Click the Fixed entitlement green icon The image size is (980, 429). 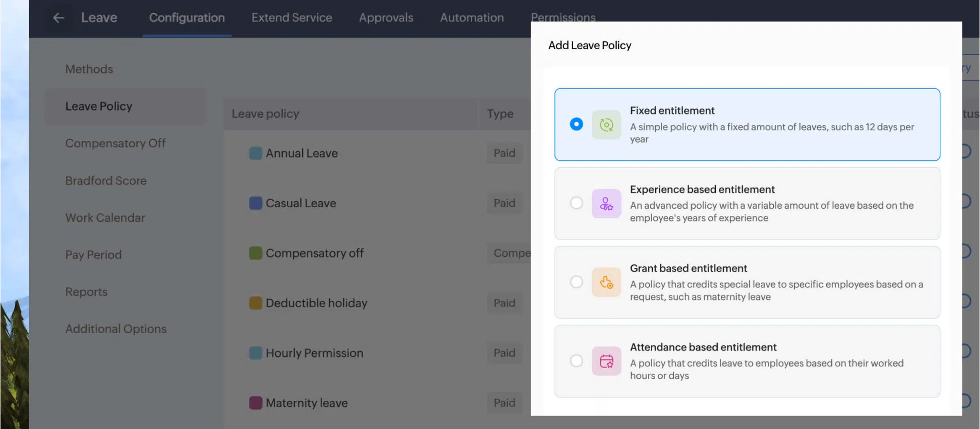coord(606,124)
